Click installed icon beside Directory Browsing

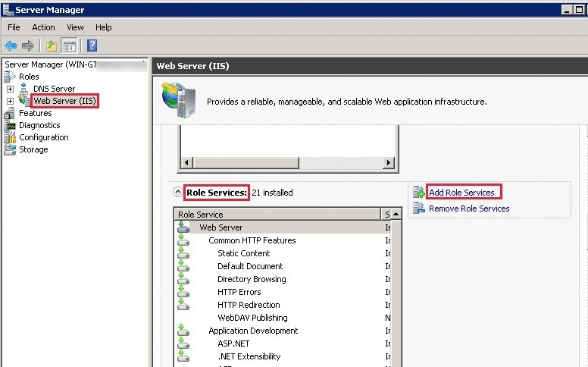pyautogui.click(x=183, y=279)
